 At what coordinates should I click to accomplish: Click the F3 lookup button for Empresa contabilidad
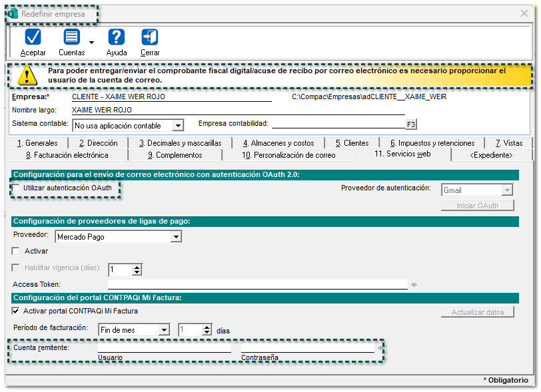(410, 124)
